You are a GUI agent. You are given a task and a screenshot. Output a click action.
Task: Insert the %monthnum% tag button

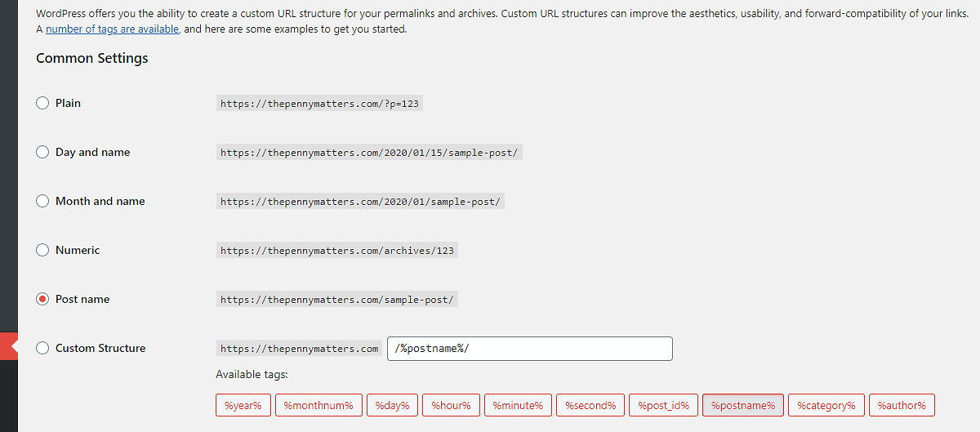click(x=318, y=405)
